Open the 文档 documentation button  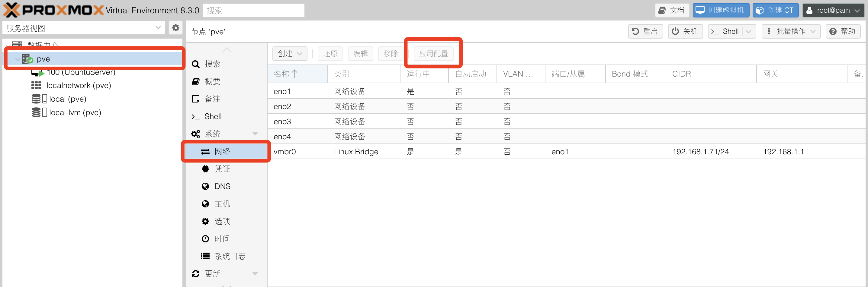(672, 11)
